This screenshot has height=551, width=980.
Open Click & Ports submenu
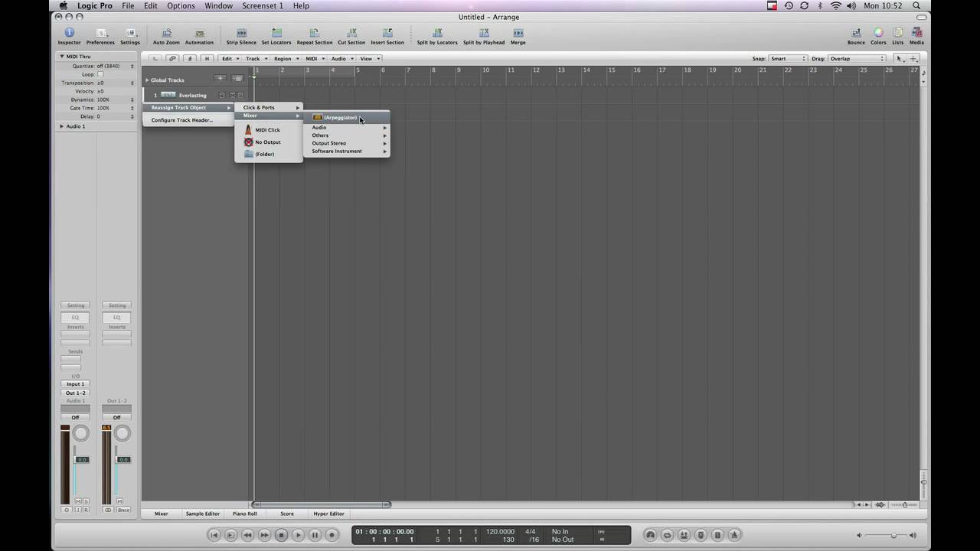coord(269,107)
